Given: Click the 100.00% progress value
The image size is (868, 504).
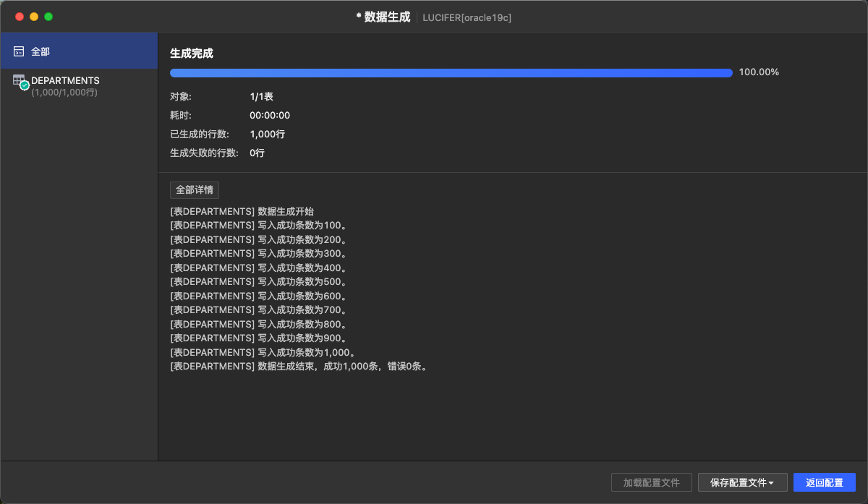Looking at the screenshot, I should [x=759, y=72].
